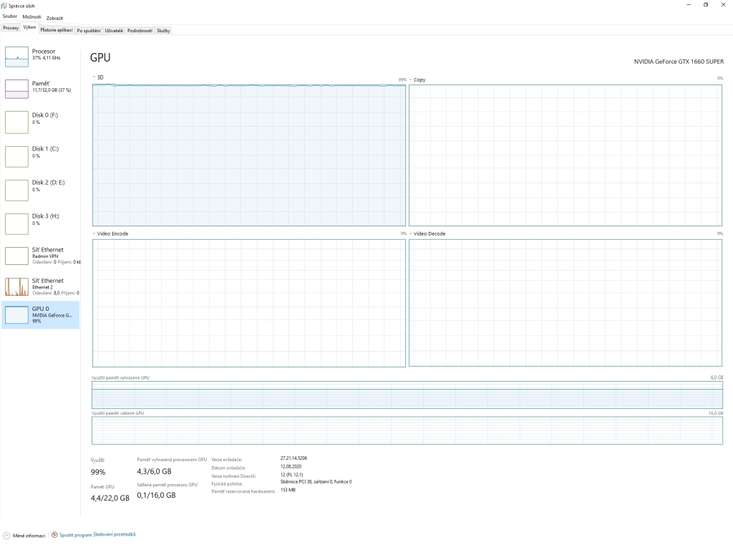Click the driver version 27.21.14.5206 value

[294, 458]
